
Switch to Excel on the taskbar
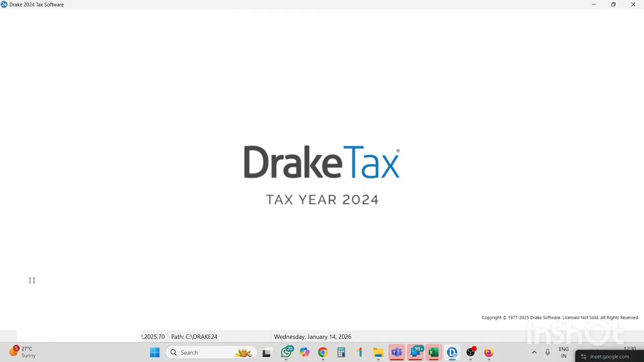coord(433,352)
